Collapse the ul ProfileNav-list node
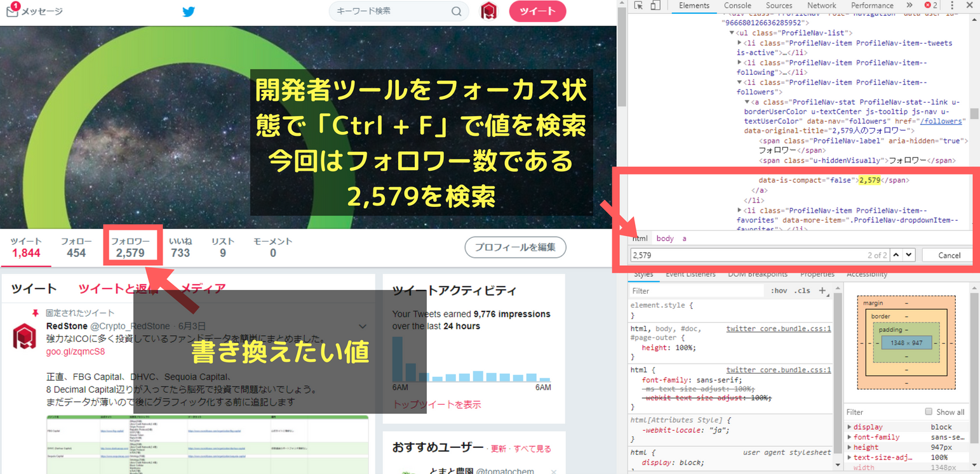Screen dimensions: 980x474 (x=732, y=33)
